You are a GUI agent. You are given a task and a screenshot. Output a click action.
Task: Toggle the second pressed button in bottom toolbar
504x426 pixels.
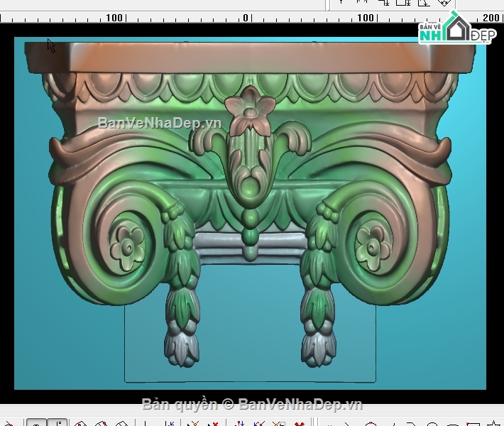(58, 424)
